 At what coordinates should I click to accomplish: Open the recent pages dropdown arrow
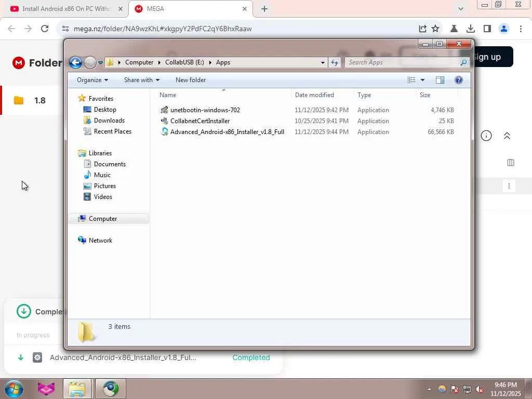click(100, 62)
